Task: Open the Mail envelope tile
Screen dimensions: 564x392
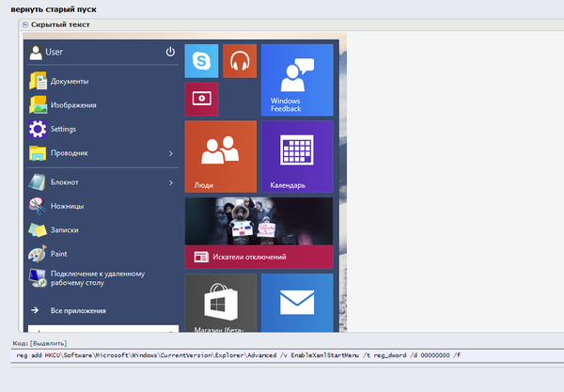Action: coord(297,303)
